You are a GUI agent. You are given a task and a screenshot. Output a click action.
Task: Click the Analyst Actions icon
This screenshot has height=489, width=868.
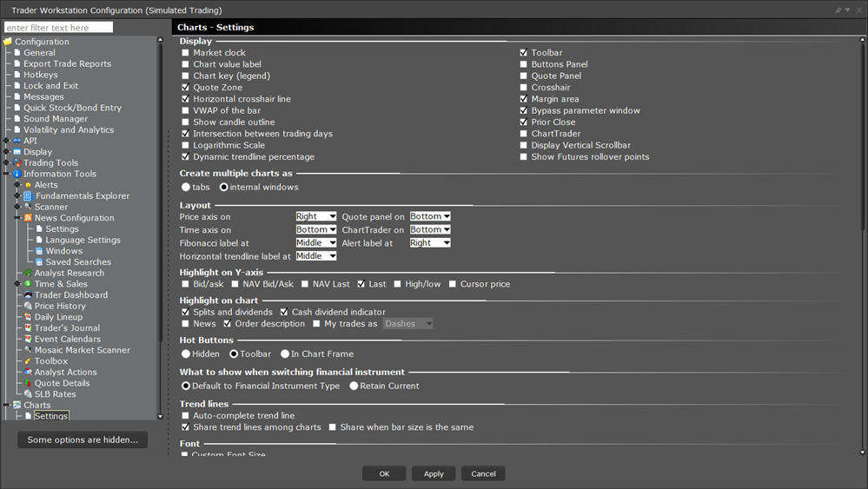(x=28, y=373)
